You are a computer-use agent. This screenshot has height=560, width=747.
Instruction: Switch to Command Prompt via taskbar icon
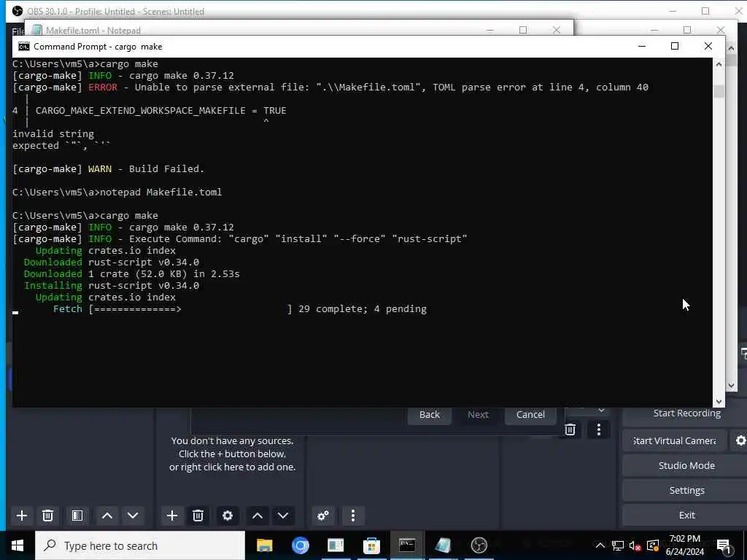pos(407,545)
